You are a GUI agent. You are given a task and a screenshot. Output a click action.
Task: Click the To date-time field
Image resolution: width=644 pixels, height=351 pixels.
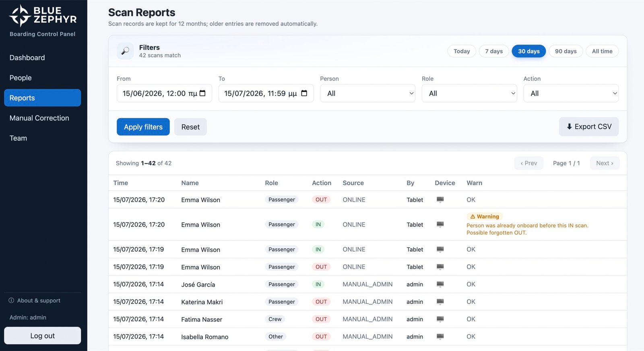coord(266,93)
